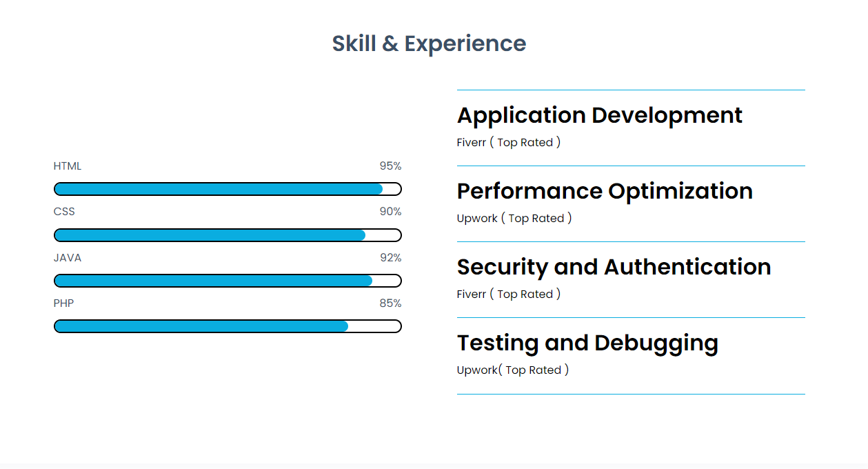Click the 90% value for CSS
This screenshot has height=469, width=868.
pyautogui.click(x=390, y=212)
